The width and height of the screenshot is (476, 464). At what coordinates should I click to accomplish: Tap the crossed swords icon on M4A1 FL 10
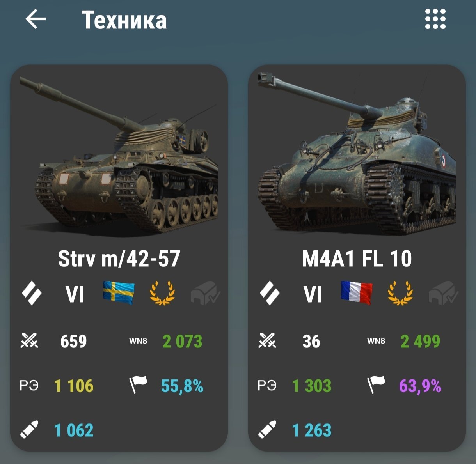coord(268,341)
